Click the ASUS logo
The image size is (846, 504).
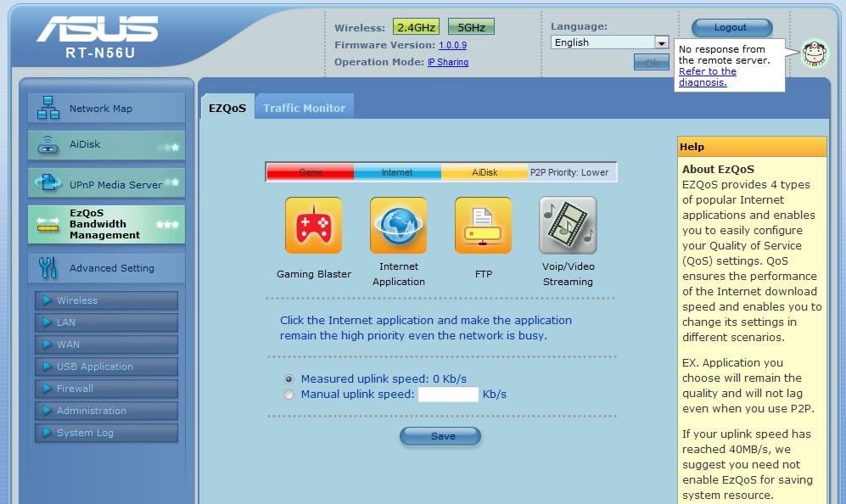98,29
